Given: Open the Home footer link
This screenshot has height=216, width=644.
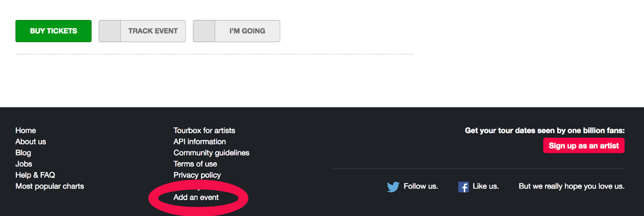Looking at the screenshot, I should [25, 130].
